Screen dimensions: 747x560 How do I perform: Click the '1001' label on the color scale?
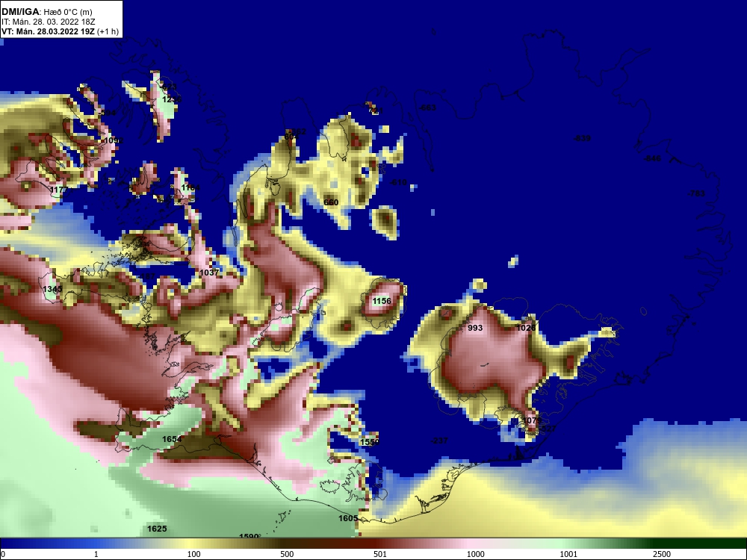pos(568,554)
